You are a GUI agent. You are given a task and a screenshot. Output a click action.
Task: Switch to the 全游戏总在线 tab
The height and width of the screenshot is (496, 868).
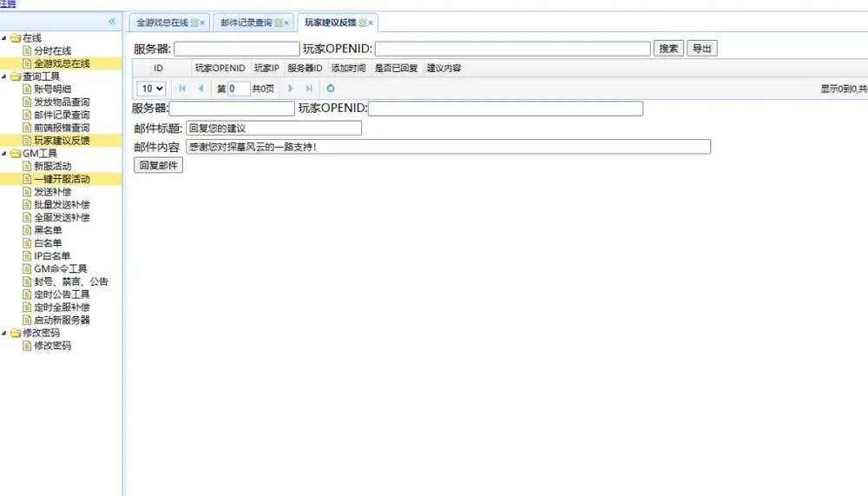(x=162, y=23)
